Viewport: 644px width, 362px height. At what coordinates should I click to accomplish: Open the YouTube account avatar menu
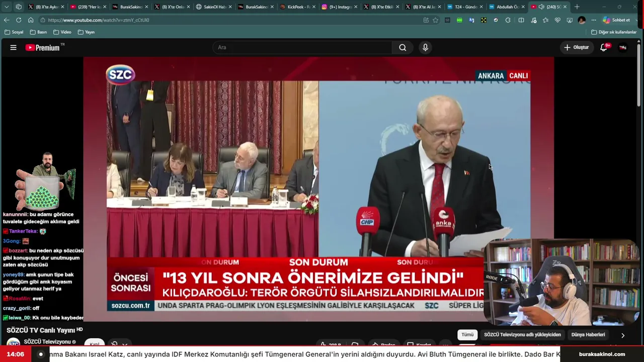(623, 47)
